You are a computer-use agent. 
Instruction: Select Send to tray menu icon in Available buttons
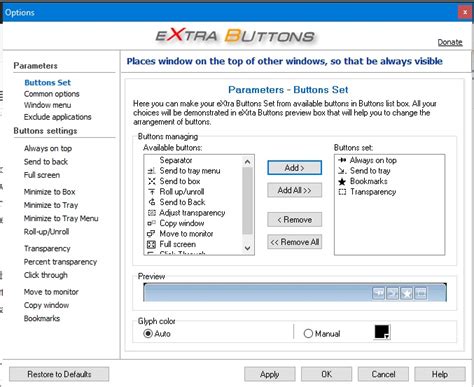[x=152, y=171]
